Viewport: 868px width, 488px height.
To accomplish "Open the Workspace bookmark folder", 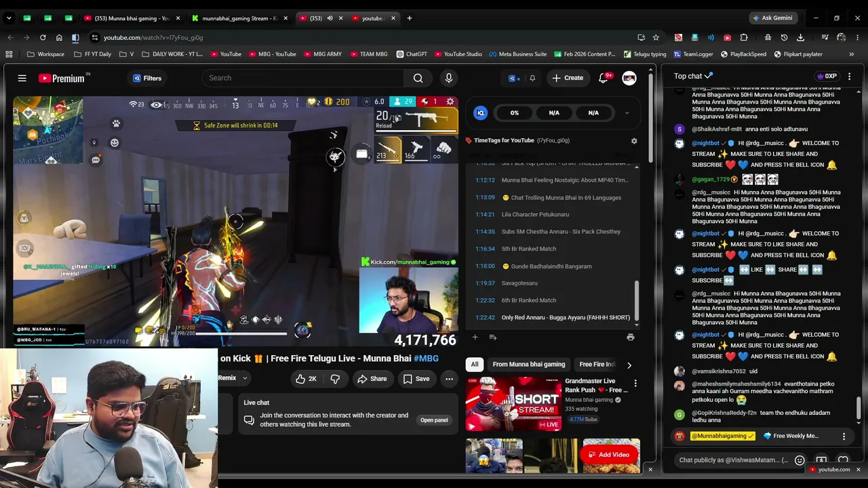I will [46, 54].
